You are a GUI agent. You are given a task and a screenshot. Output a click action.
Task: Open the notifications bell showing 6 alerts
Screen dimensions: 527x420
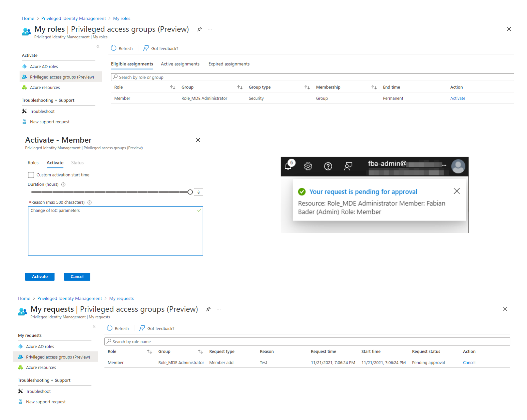pyautogui.click(x=289, y=166)
